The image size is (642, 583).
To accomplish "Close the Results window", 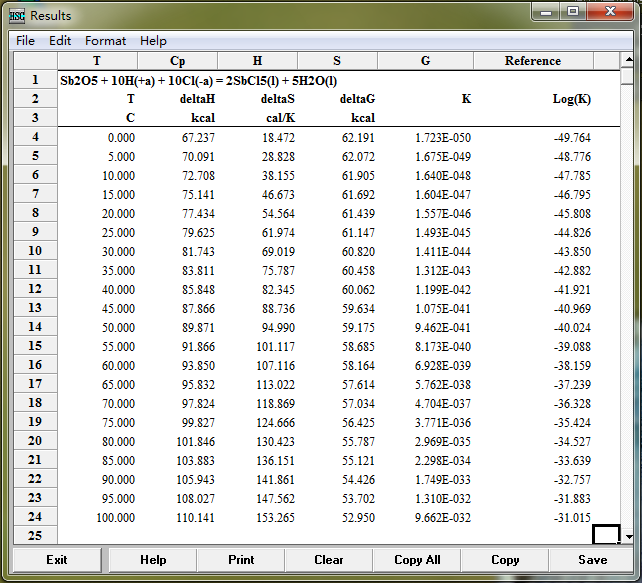I will [610, 11].
